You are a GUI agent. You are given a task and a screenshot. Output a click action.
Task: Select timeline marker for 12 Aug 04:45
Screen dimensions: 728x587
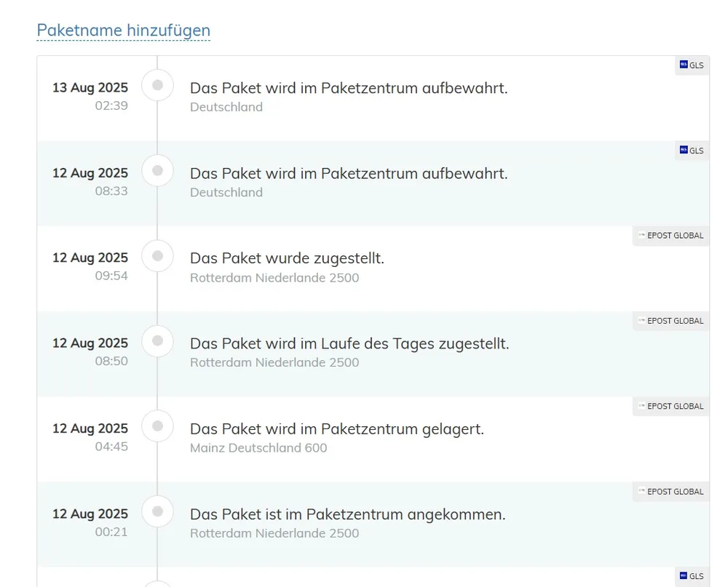coord(157,426)
